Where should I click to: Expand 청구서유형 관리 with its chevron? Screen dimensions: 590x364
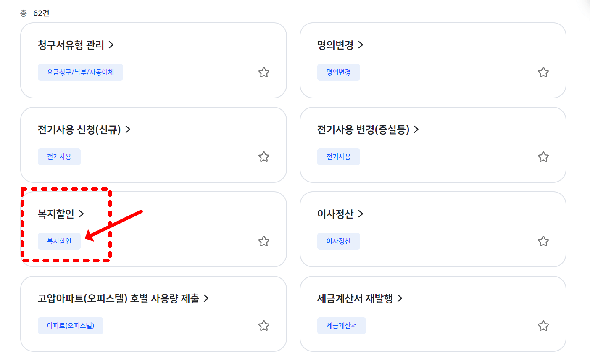pyautogui.click(x=111, y=45)
